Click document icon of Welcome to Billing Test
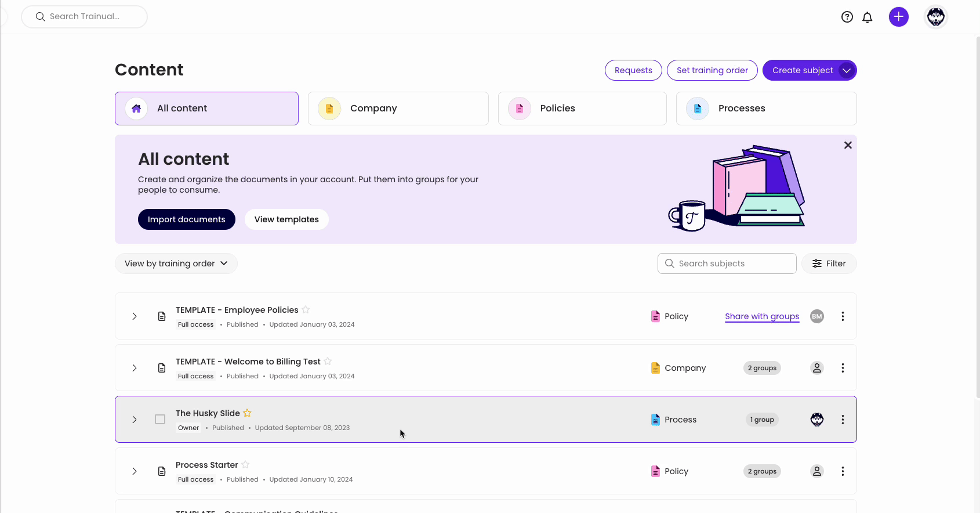The image size is (980, 513). click(x=162, y=368)
